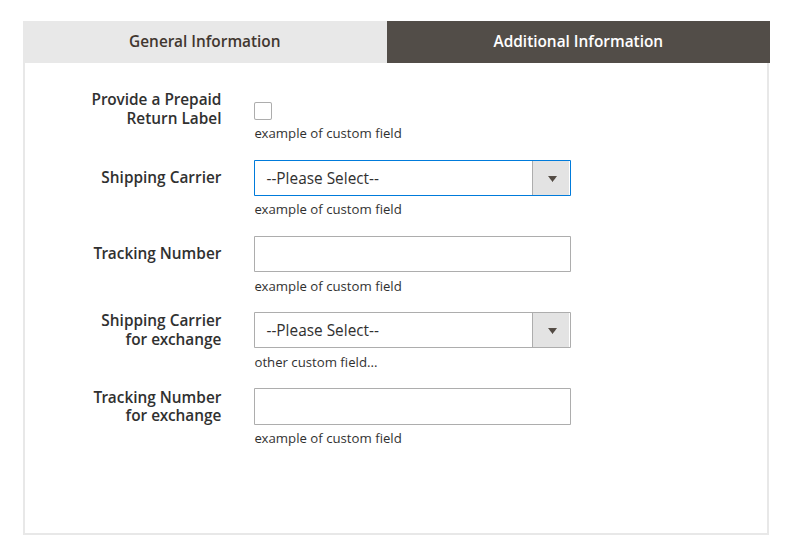Click hint text under first Shipping Carrier dropdown
791x555 pixels.
click(328, 210)
